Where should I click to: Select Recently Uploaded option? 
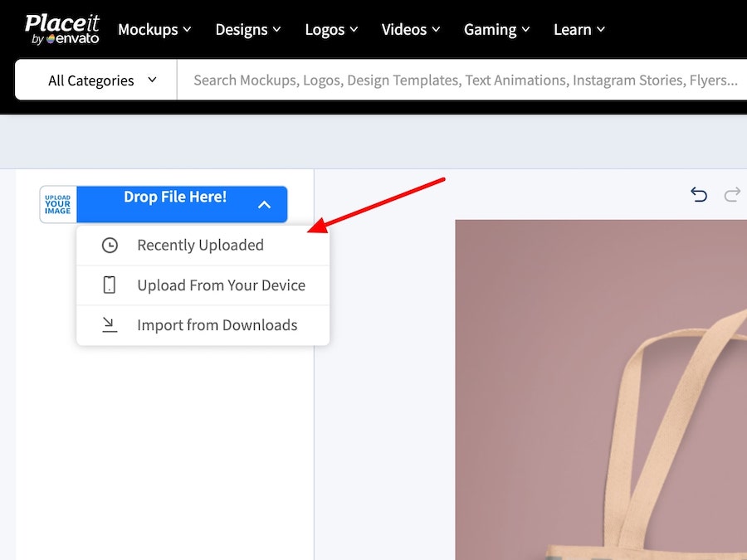click(x=200, y=246)
